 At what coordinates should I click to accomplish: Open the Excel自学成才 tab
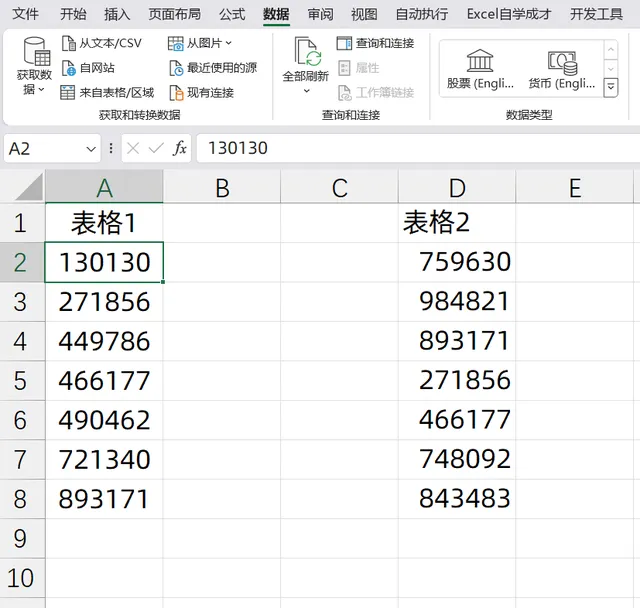tap(509, 14)
